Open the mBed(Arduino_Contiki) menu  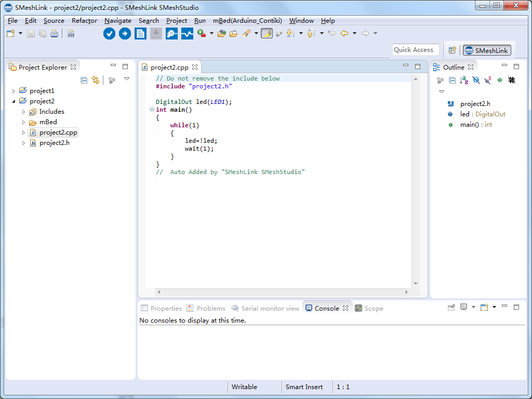(x=247, y=21)
